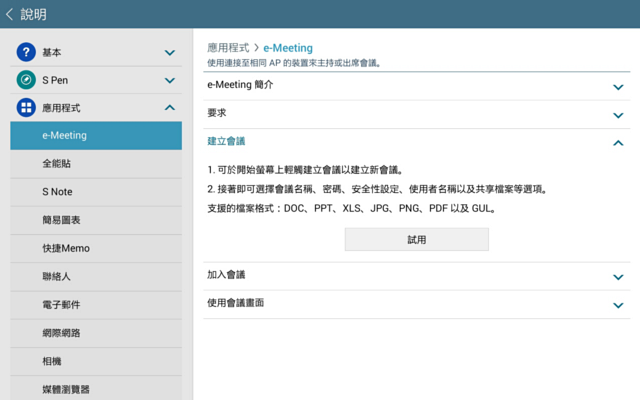The image size is (640, 400).
Task: Expand the 要求 section chevron
Action: tap(618, 116)
